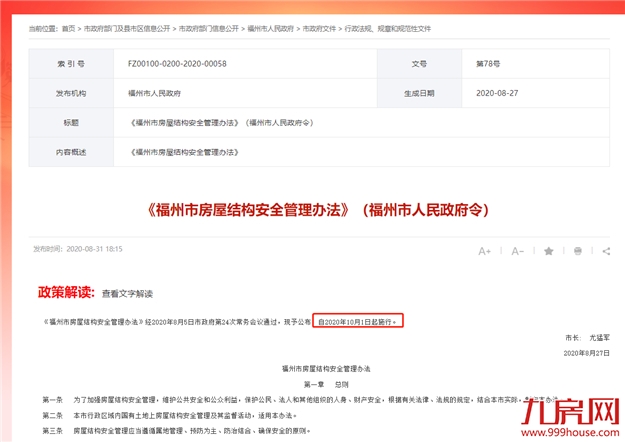Open 查看文字解读 policy interpretation link
Screen dimensions: 625x442
pyautogui.click(x=128, y=294)
